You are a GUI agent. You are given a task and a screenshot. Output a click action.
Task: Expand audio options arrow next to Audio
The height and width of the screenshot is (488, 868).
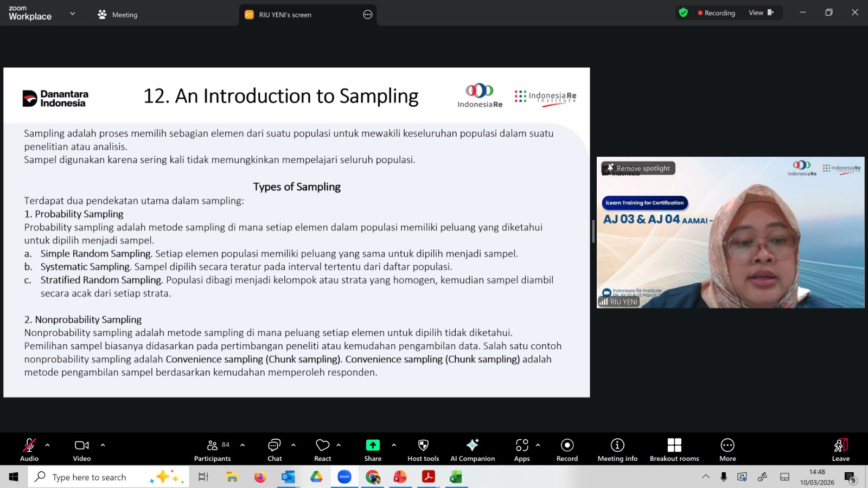(48, 445)
